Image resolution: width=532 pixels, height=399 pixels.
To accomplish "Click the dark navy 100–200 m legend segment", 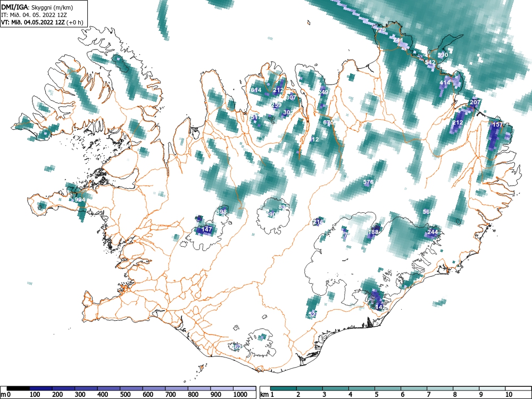I will pyautogui.click(x=41, y=388).
